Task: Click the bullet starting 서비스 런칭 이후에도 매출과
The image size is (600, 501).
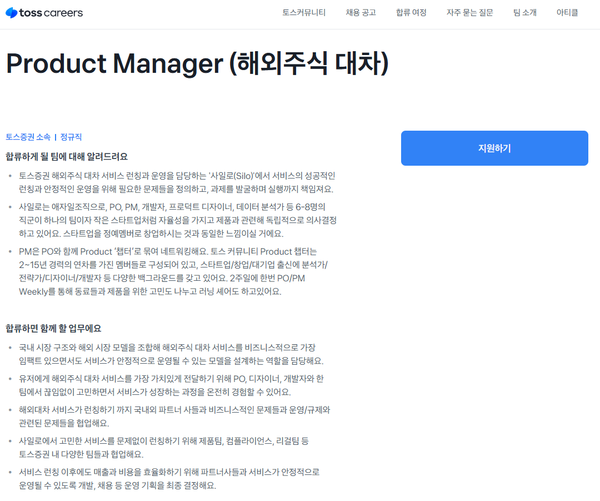Action: tap(169, 479)
